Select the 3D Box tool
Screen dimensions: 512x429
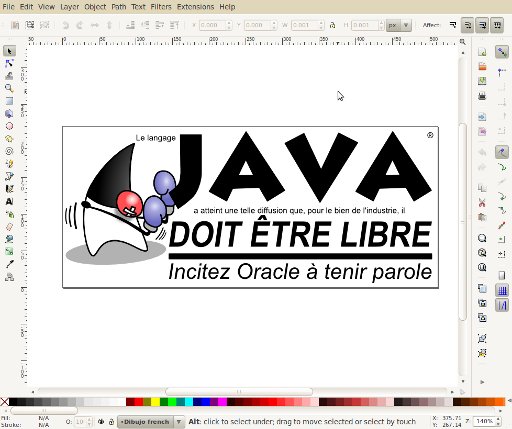point(9,113)
